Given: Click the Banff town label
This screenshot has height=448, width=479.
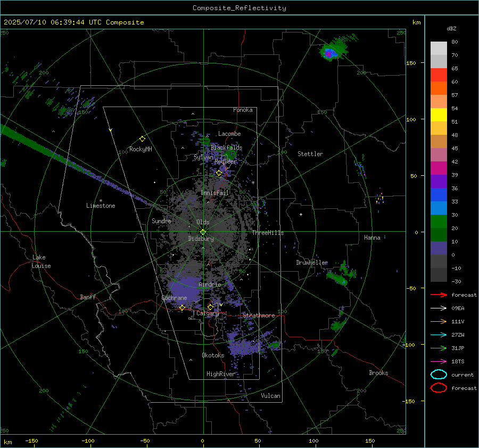Looking at the screenshot, I should (x=88, y=297).
